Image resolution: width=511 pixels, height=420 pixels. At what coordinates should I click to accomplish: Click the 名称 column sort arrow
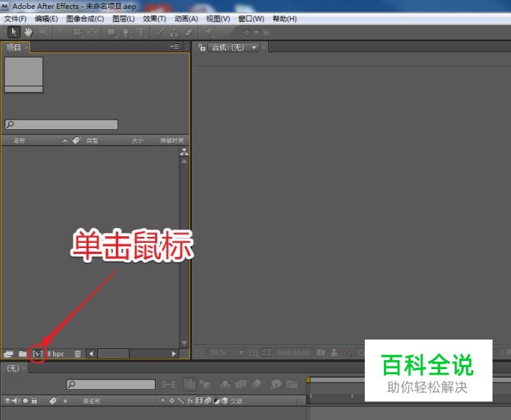[x=65, y=140]
